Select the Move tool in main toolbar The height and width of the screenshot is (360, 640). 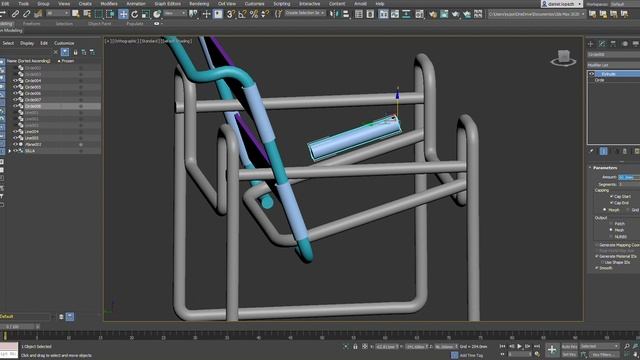(123, 14)
